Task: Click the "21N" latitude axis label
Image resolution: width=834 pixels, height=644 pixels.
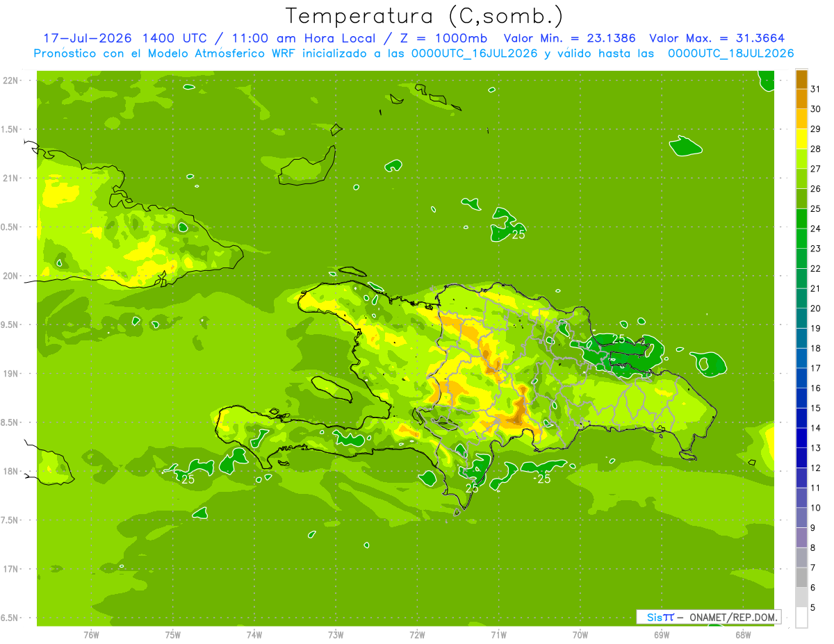Action: [x=10, y=179]
